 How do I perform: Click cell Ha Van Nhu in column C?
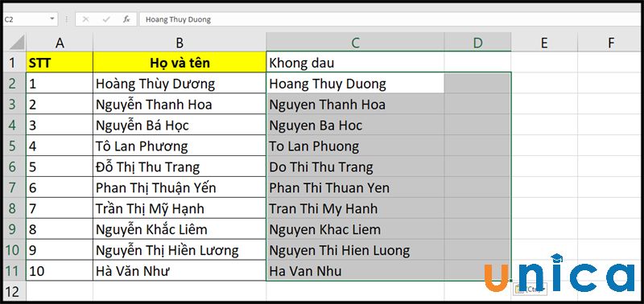[x=355, y=271]
